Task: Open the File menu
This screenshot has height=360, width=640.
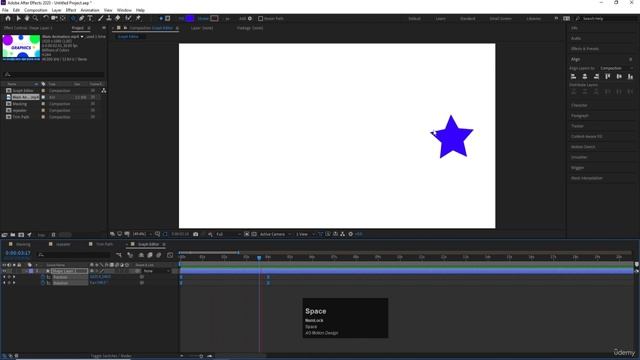Action: coord(5,10)
